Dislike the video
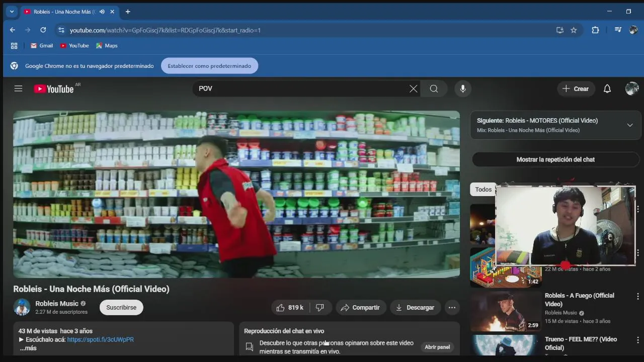 point(320,308)
